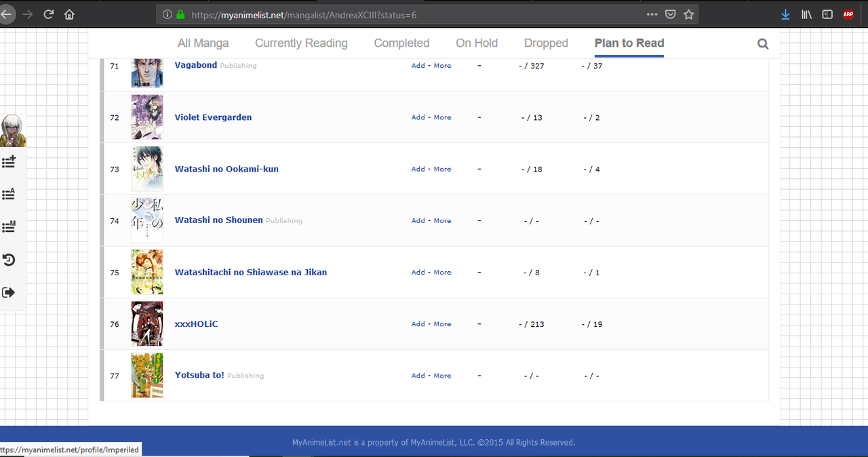Switch to Currently Reading tab
This screenshot has width=868, height=457.
pos(301,43)
